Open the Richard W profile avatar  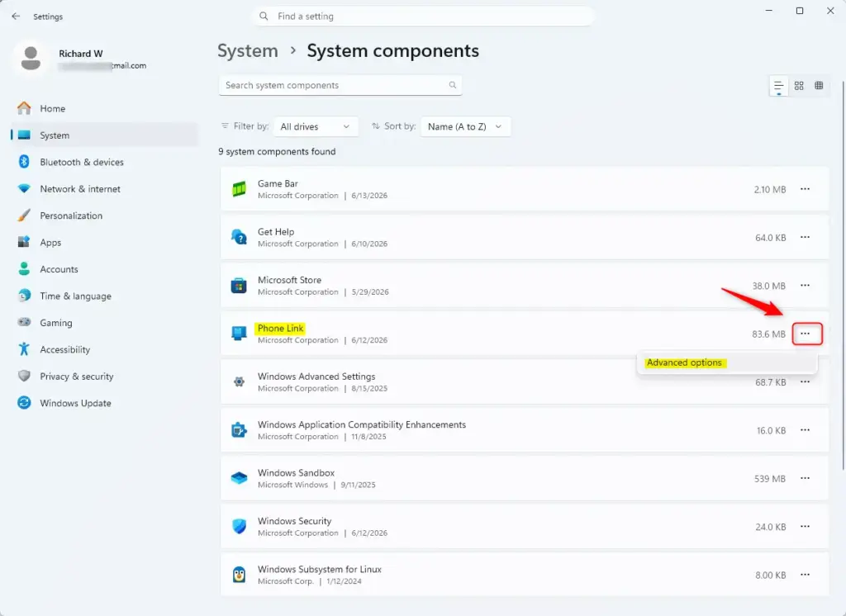pyautogui.click(x=31, y=59)
